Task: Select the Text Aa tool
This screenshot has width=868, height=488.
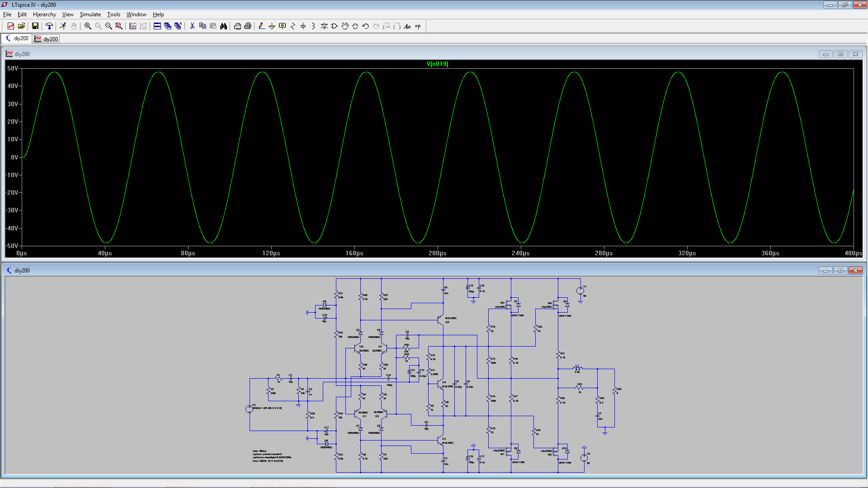Action: click(x=407, y=26)
